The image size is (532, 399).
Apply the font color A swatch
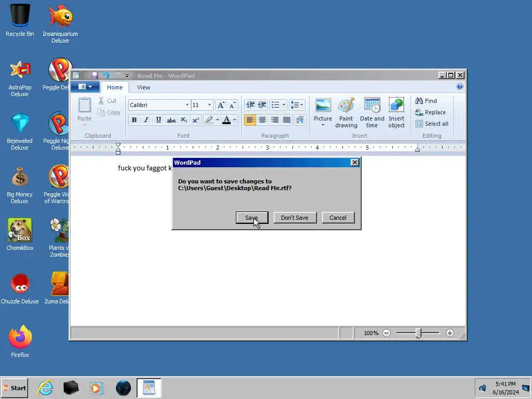[227, 120]
